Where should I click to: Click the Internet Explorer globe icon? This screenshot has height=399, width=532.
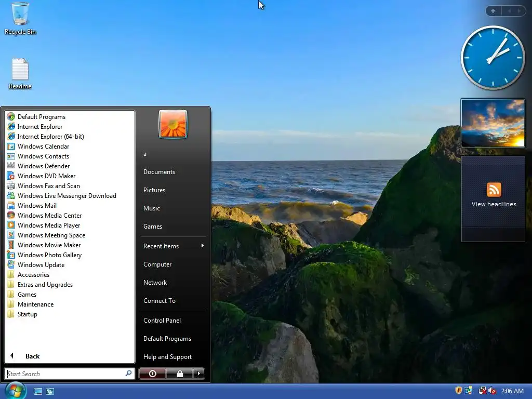pyautogui.click(x=11, y=127)
